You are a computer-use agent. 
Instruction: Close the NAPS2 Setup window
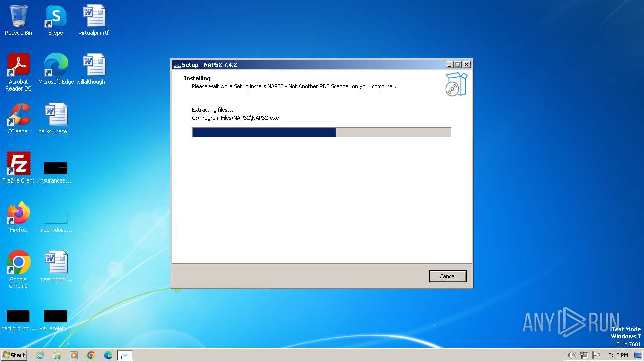pos(467,65)
